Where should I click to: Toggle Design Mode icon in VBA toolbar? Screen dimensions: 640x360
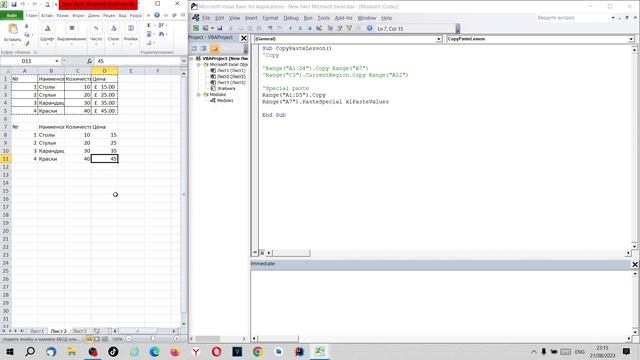tap(319, 28)
